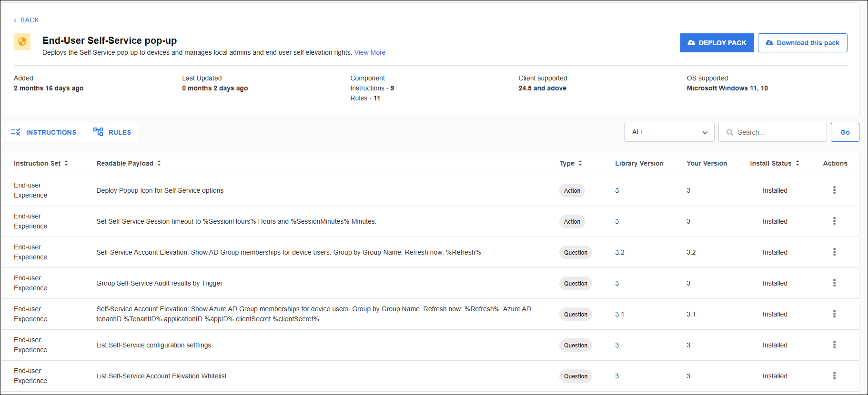Click Download this pack button
Image resolution: width=868 pixels, height=395 pixels.
tap(802, 43)
